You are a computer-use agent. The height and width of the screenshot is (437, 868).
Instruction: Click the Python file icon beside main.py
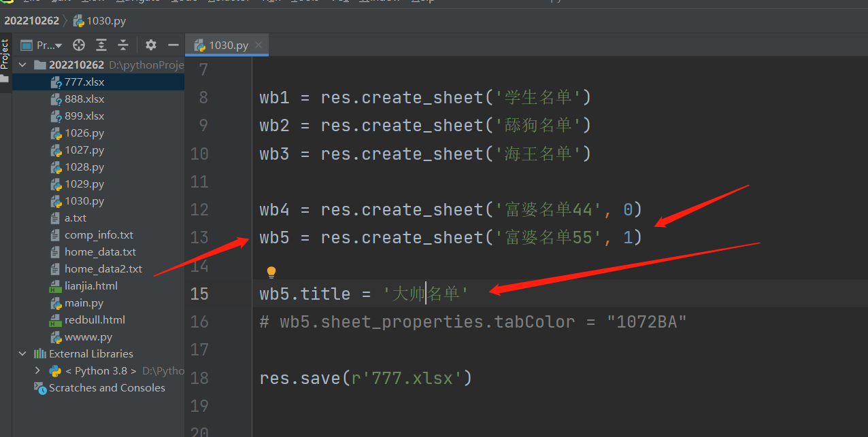(x=56, y=302)
